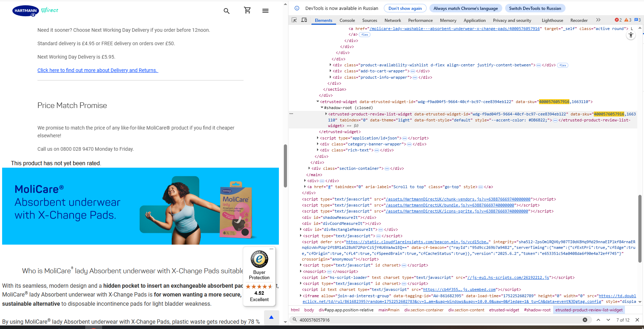This screenshot has width=644, height=329.
Task: Click the scroll-to-top arrow button
Action: click(x=271, y=317)
